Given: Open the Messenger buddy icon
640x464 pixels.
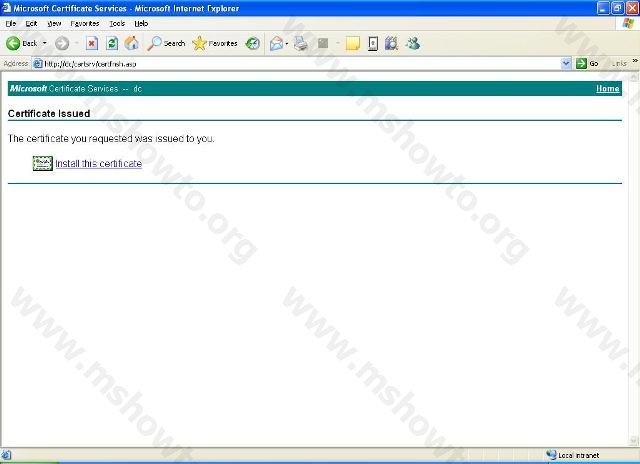Looking at the screenshot, I should tap(413, 43).
